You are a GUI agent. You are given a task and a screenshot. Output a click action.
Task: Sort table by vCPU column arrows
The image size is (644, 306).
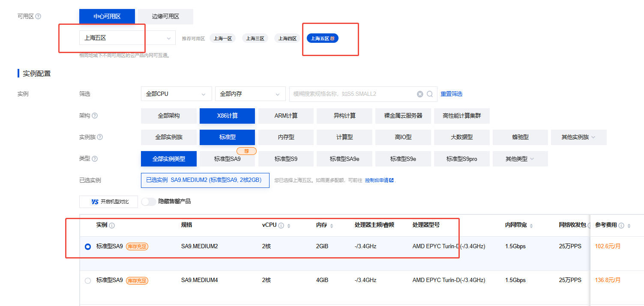pos(289,226)
